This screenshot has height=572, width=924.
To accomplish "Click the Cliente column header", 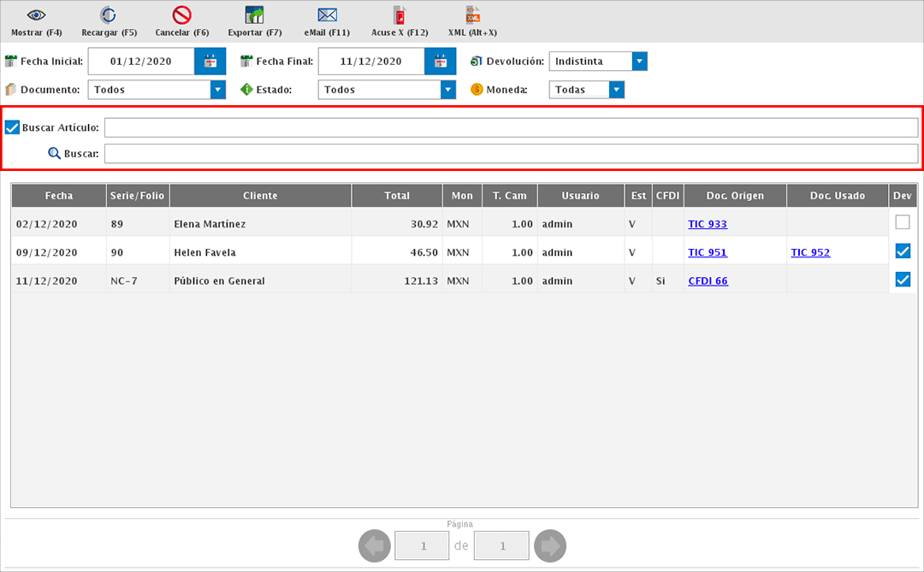I will [x=260, y=196].
